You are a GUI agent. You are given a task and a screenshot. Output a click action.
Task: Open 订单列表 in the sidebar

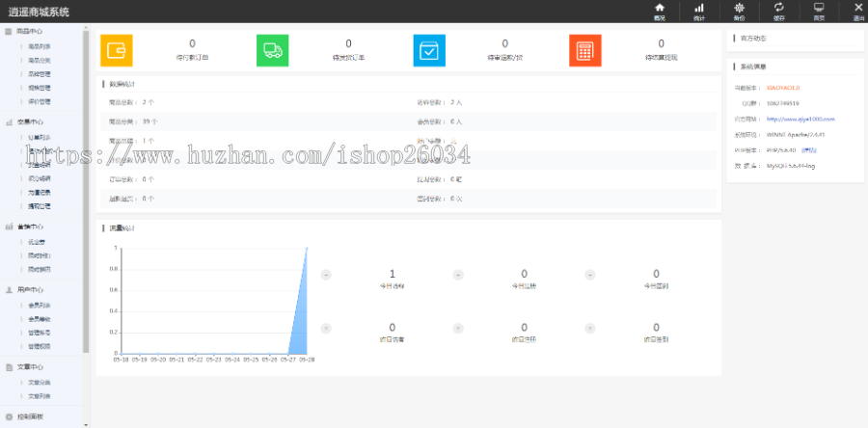[39, 138]
